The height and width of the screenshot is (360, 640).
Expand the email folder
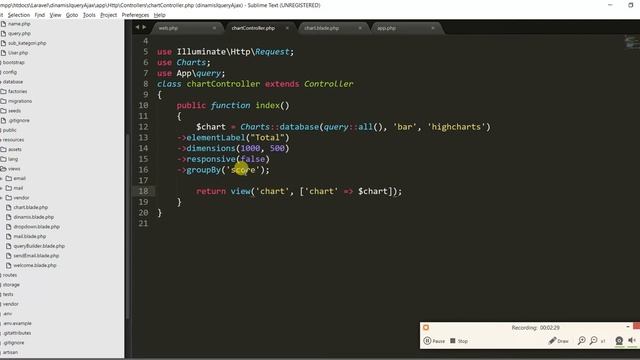point(19,178)
